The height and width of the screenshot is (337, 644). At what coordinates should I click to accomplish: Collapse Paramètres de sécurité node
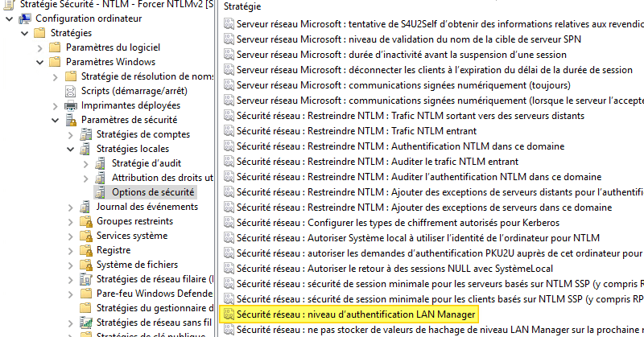click(x=55, y=121)
